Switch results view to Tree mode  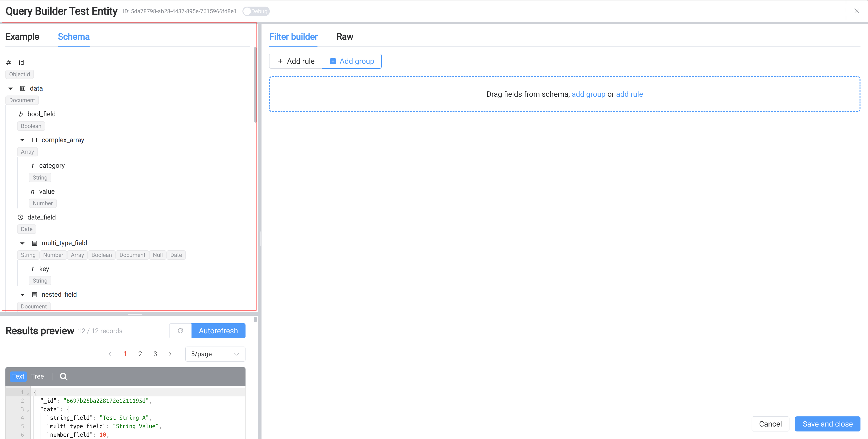pyautogui.click(x=37, y=376)
